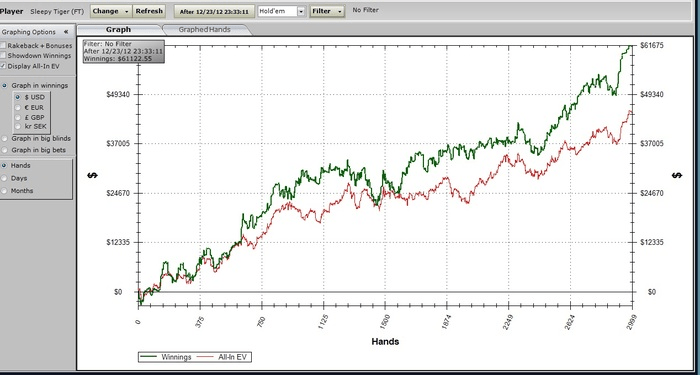
Task: Switch to the Graphed Hands tab
Action: click(x=204, y=29)
